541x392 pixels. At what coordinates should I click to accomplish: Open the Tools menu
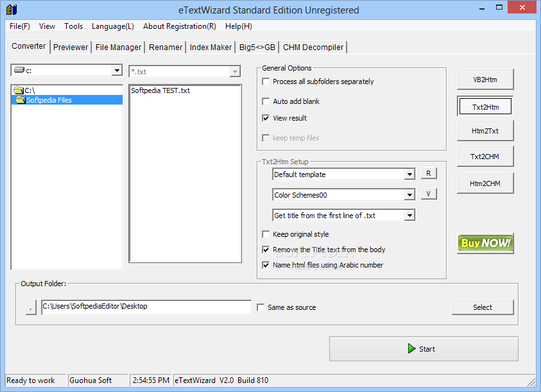74,26
